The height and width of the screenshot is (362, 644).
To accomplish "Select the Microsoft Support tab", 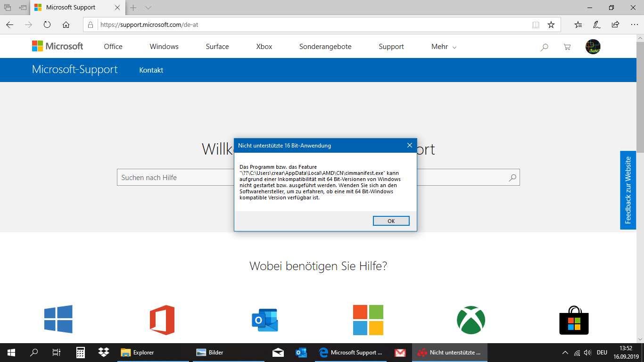I will point(78,8).
